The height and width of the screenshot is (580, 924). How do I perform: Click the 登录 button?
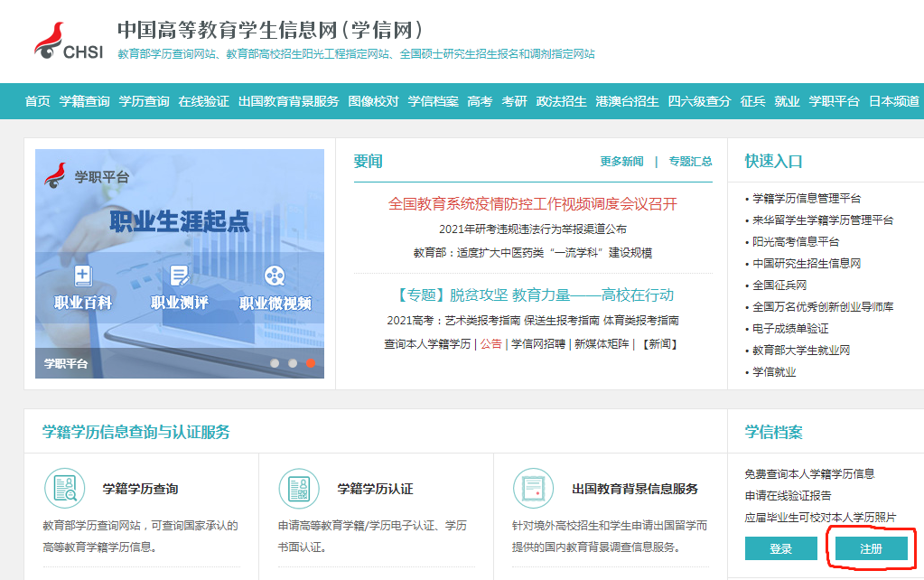pos(779,547)
